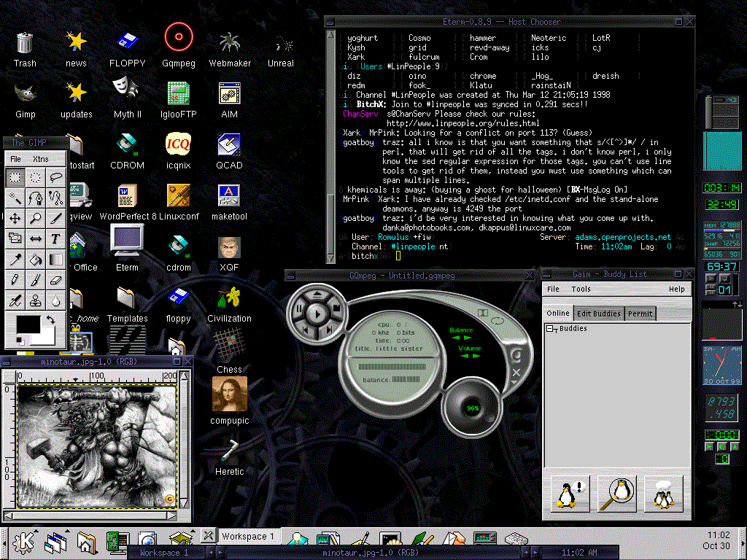Open the Civilization desktop icon

230,304
